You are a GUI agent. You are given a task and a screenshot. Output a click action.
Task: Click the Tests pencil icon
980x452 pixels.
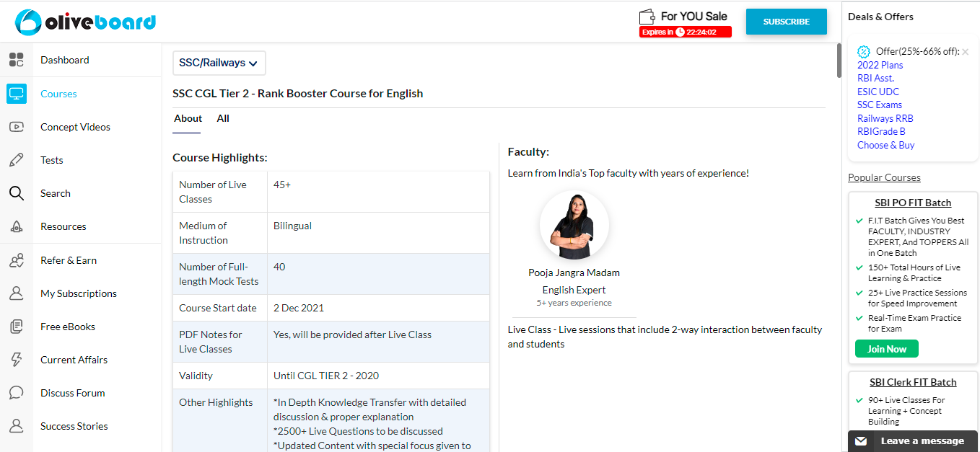coord(16,160)
